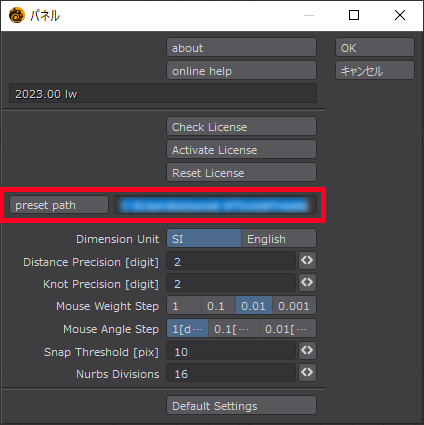This screenshot has height=425, width=424.
Task: Choose 0.1 degree Mouse Angle Step
Action: click(x=234, y=329)
